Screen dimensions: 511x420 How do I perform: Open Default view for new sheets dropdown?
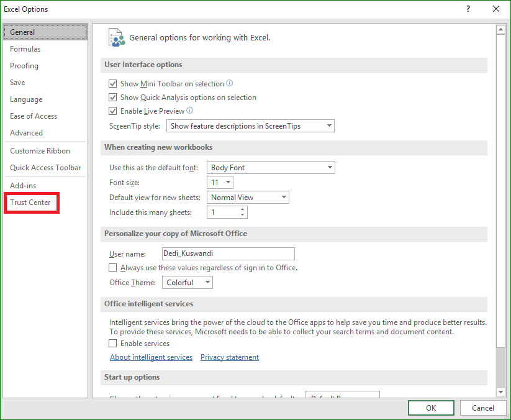248,198
